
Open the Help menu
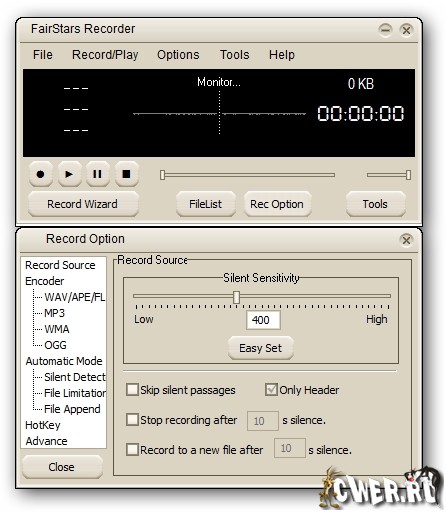pyautogui.click(x=282, y=55)
